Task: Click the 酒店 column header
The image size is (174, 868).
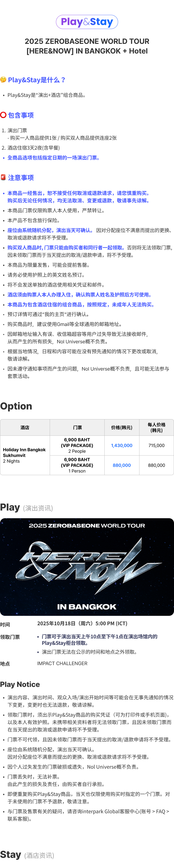Action: click(x=25, y=428)
